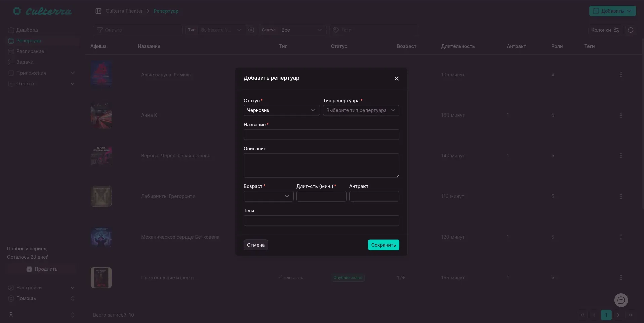Click the Отмена button
The image size is (644, 323).
point(256,245)
